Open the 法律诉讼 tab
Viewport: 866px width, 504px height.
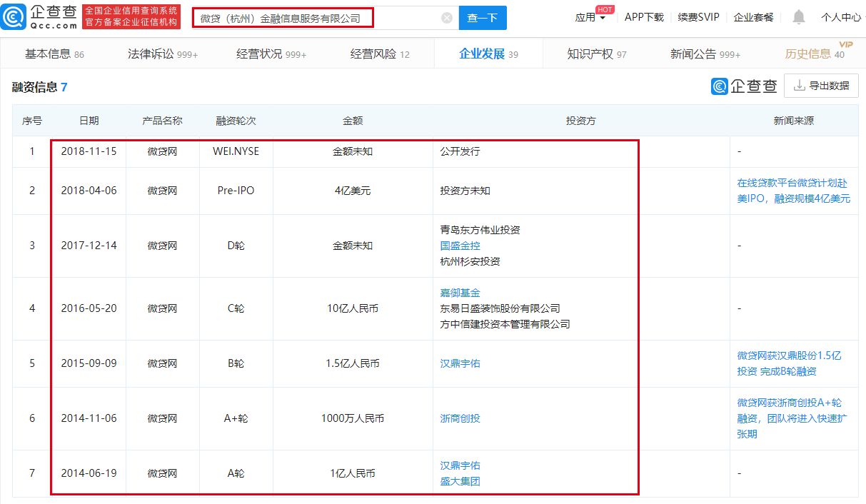(162, 54)
